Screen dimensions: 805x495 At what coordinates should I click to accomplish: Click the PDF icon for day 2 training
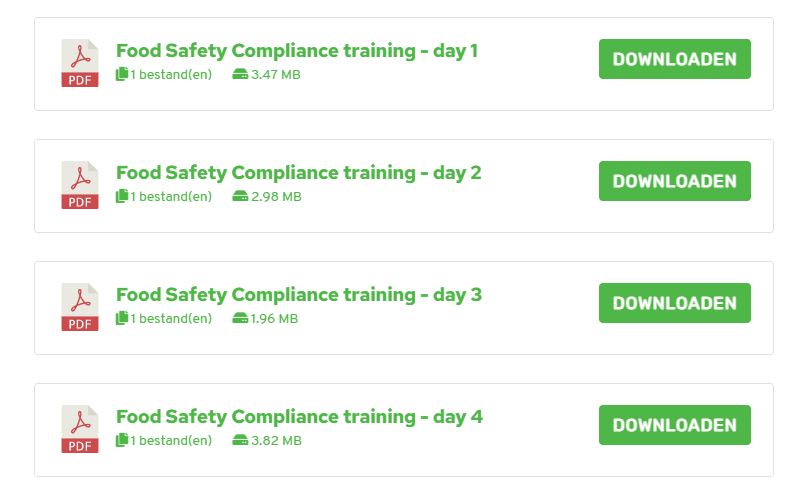[x=80, y=185]
